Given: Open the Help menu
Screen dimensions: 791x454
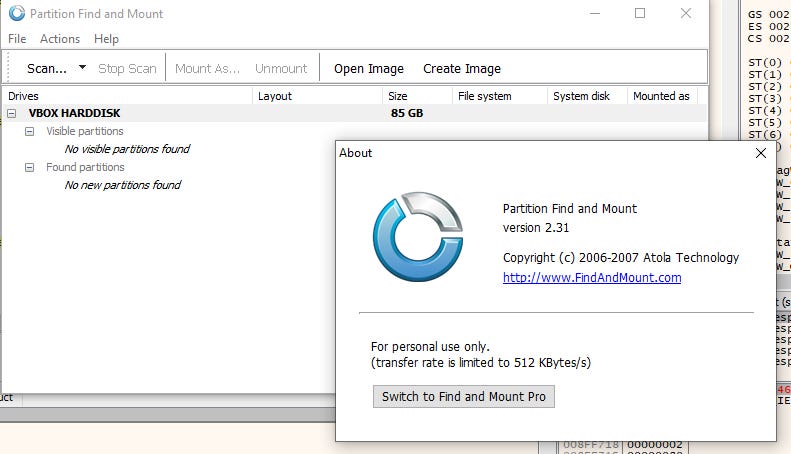Looking at the screenshot, I should tap(106, 39).
